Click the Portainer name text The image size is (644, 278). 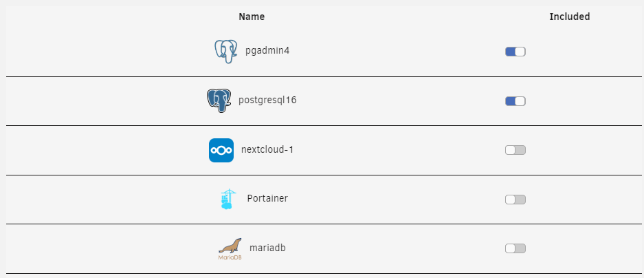point(267,198)
